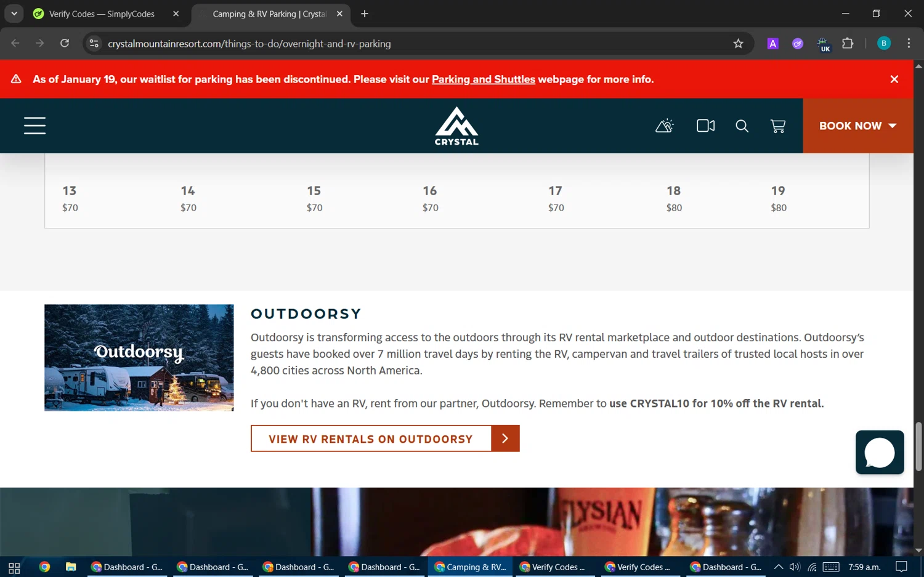Click the browser forward arrow
Viewport: 924px width, 577px height.
point(40,43)
